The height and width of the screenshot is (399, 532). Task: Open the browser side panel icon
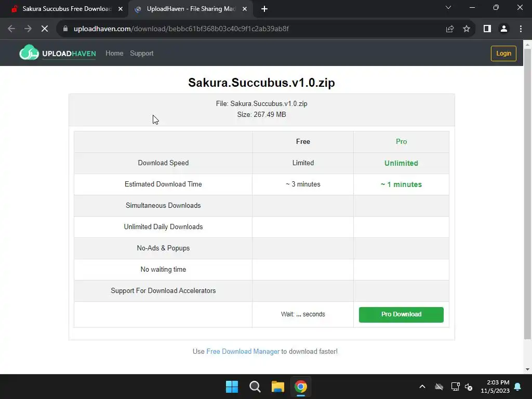point(487,29)
